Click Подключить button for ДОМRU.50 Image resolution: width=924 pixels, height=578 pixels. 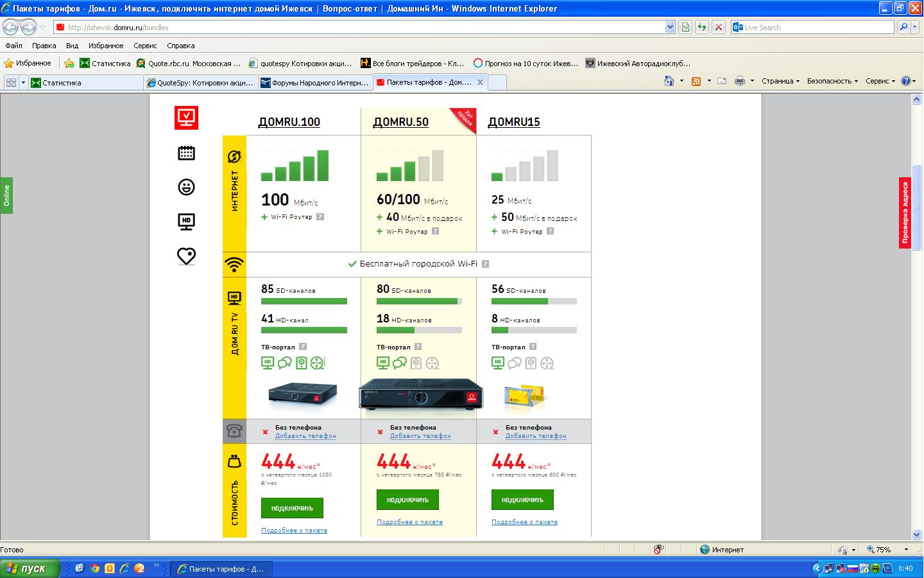pyautogui.click(x=407, y=500)
